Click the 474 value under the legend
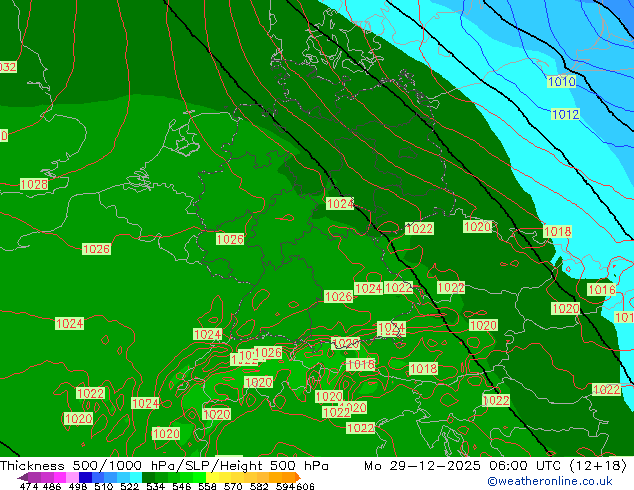The image size is (634, 490). pyautogui.click(x=29, y=486)
